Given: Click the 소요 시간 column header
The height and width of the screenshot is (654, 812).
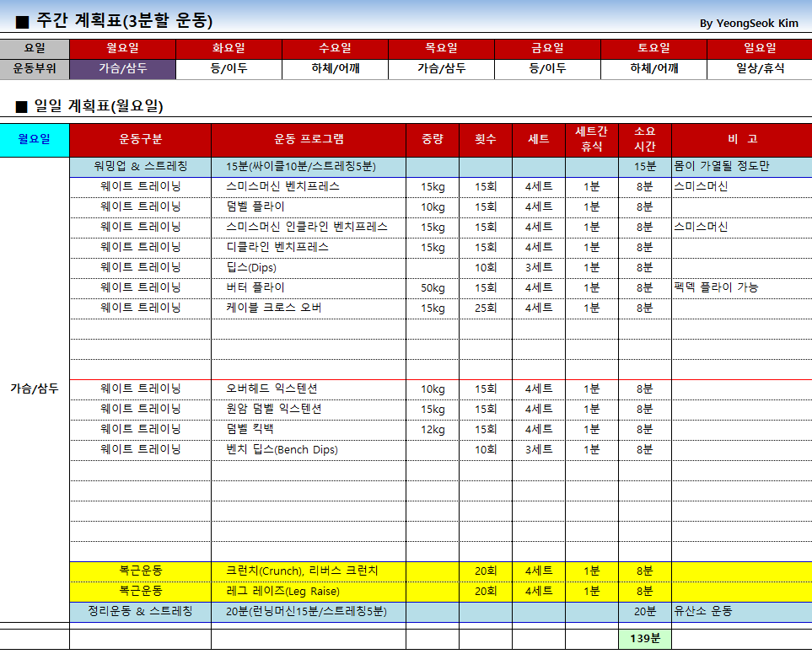Looking at the screenshot, I should pos(645,140).
